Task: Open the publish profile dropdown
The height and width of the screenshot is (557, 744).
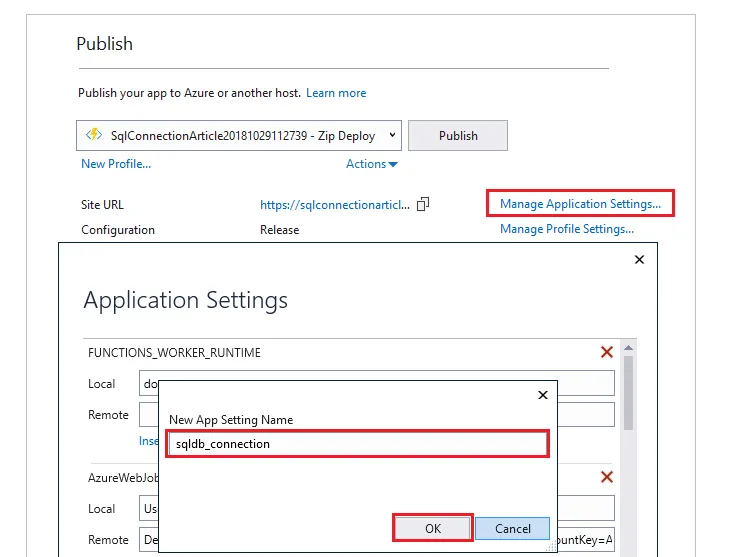Action: pos(392,135)
